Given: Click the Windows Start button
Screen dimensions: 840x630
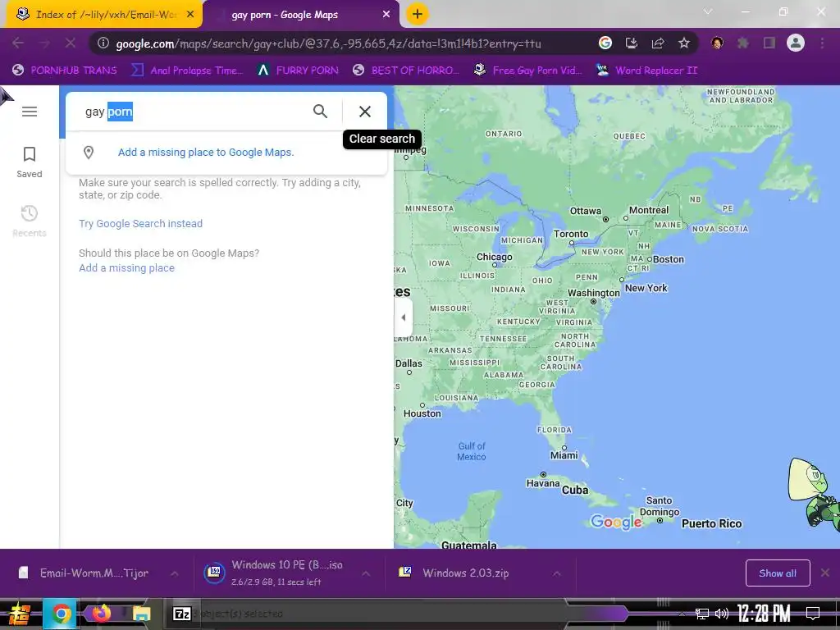Looking at the screenshot, I should pos(19,614).
